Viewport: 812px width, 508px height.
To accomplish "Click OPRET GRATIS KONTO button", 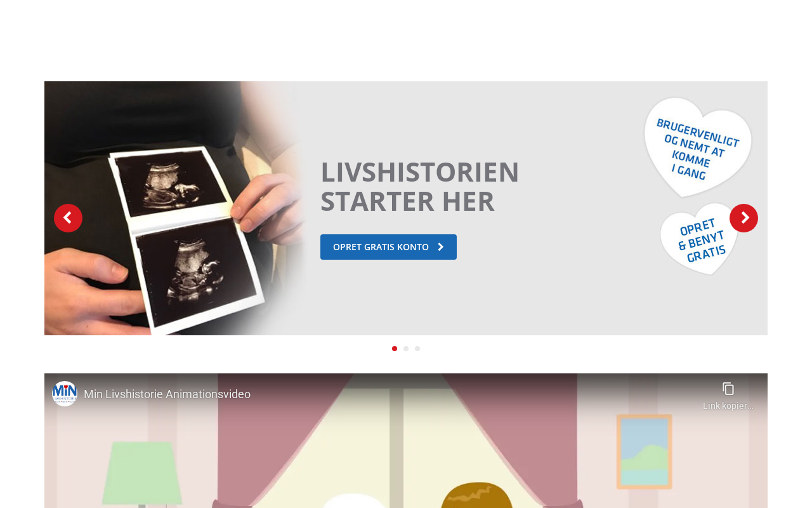I will tap(388, 247).
